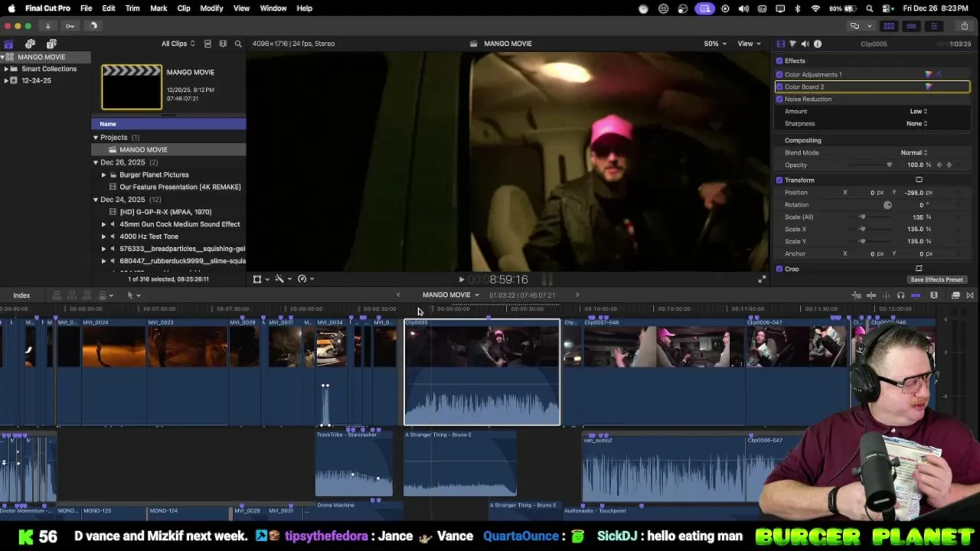Open Blend Mode Normal dropdown
Screen dimensions: 980x551
tap(914, 152)
